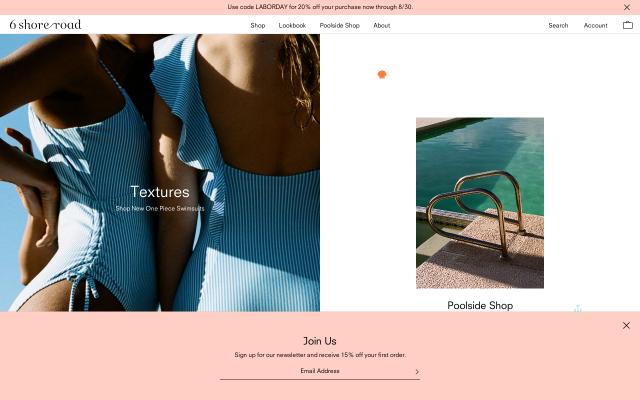Open Search in the header
The width and height of the screenshot is (640, 400).
click(x=558, y=25)
